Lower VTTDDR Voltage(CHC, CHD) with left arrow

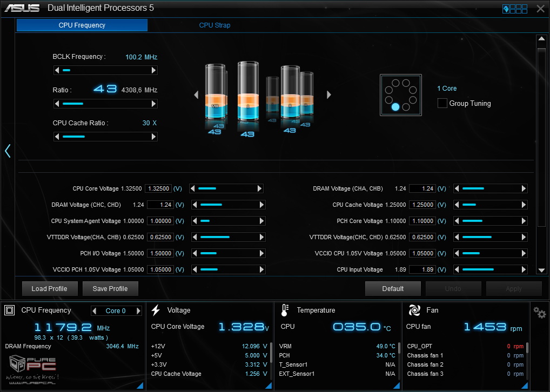pos(457,237)
